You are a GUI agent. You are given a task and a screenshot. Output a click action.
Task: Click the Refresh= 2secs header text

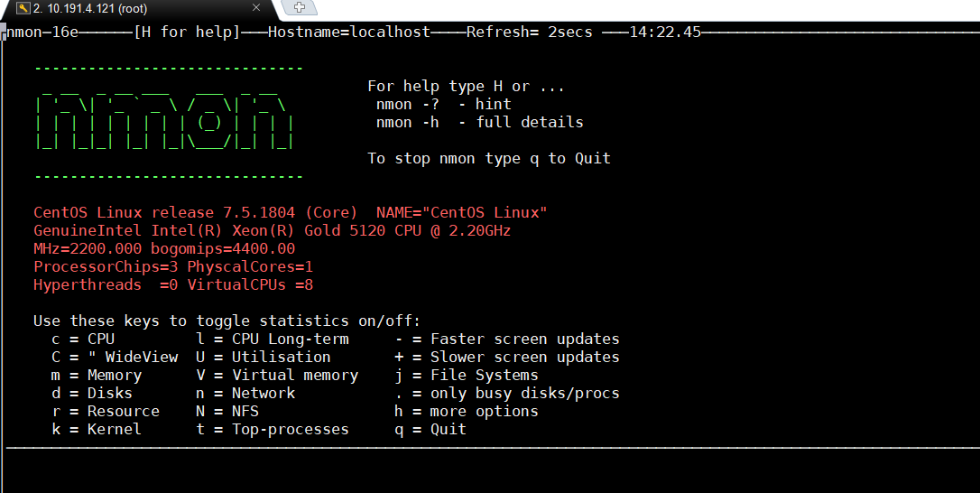point(530,32)
